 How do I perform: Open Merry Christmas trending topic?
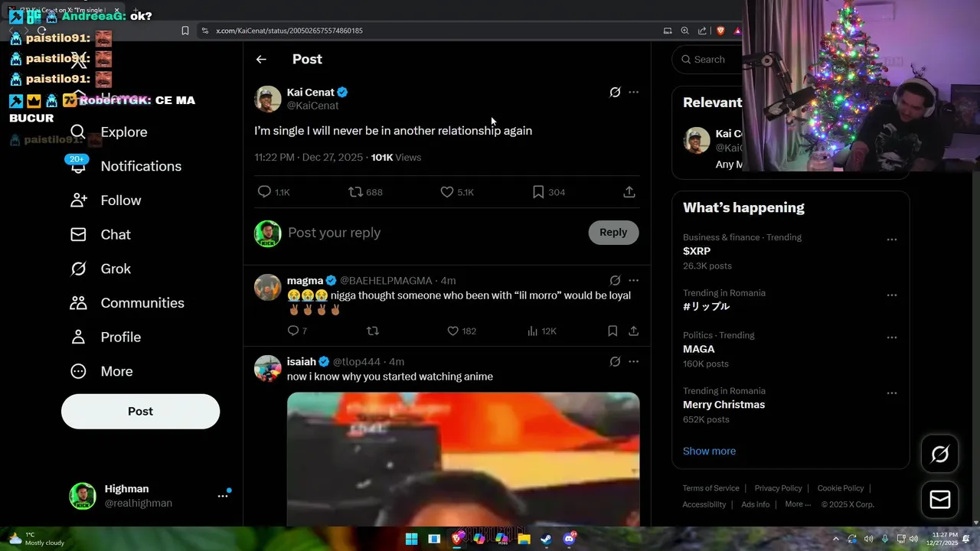tap(724, 405)
